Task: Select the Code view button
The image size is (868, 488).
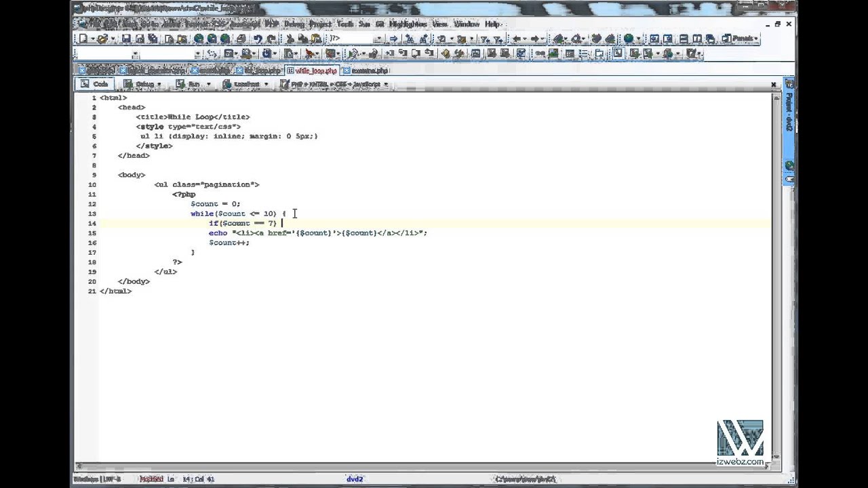Action: coord(94,85)
